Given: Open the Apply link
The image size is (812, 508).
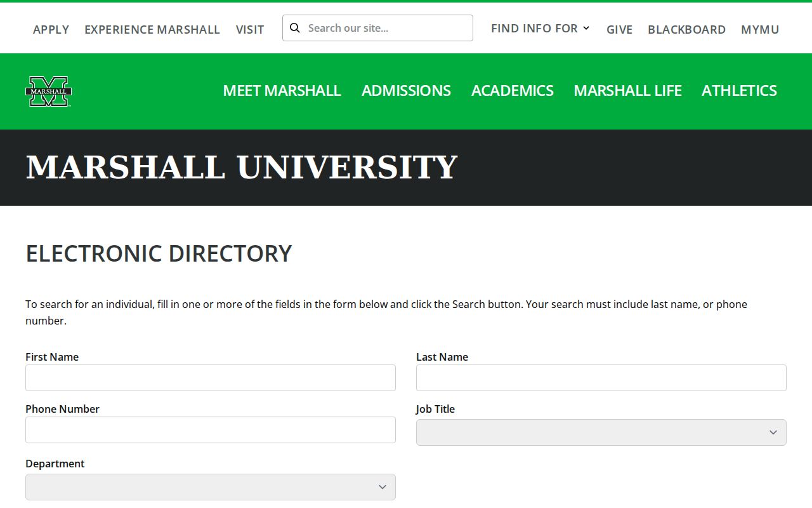Looking at the screenshot, I should pyautogui.click(x=51, y=29).
